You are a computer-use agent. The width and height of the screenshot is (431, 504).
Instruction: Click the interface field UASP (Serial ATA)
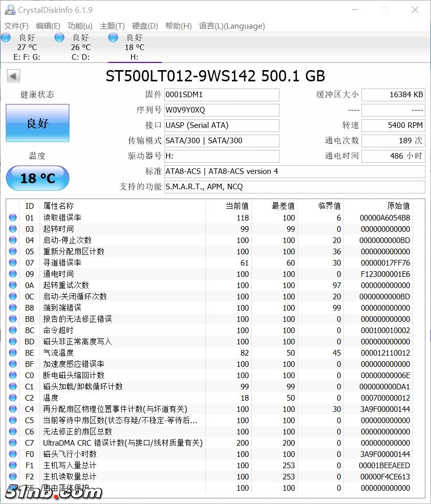[222, 125]
